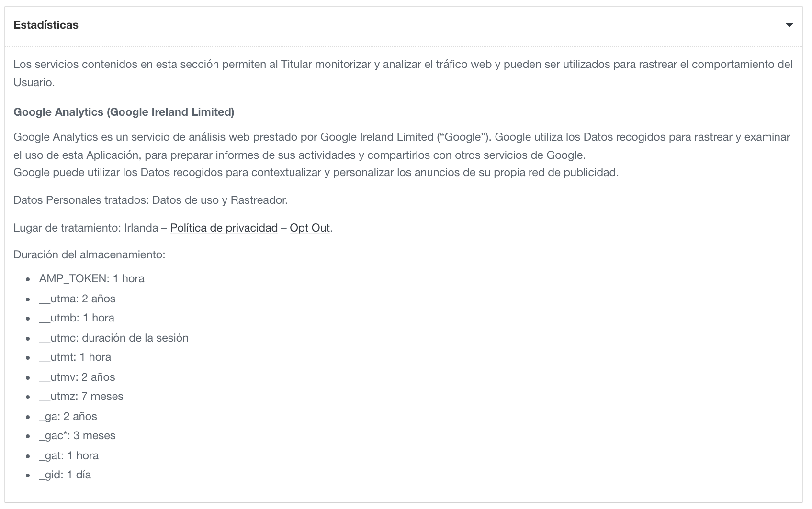Click the _gac*: 3 meses entry
This screenshot has width=812, height=509.
[x=77, y=435]
